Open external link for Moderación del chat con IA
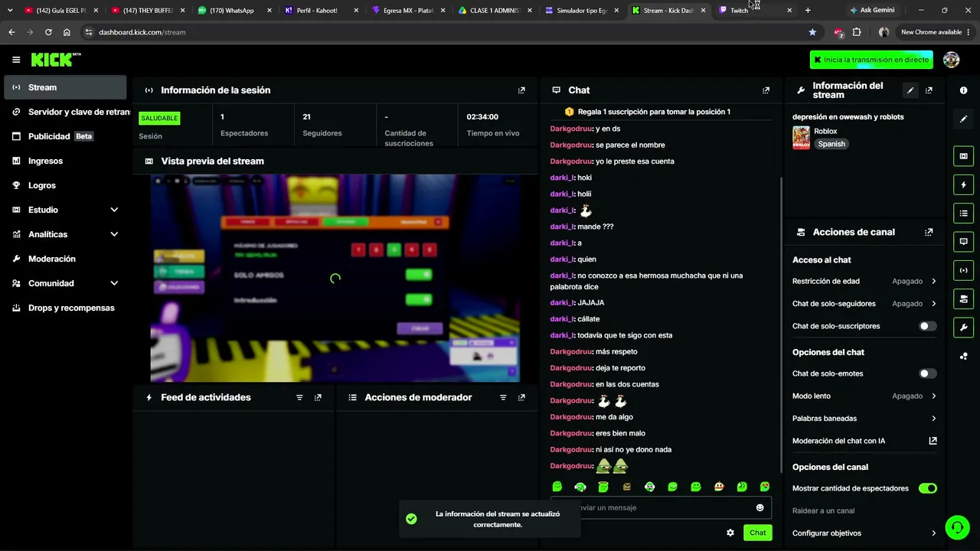This screenshot has height=551, width=980. coord(933,441)
